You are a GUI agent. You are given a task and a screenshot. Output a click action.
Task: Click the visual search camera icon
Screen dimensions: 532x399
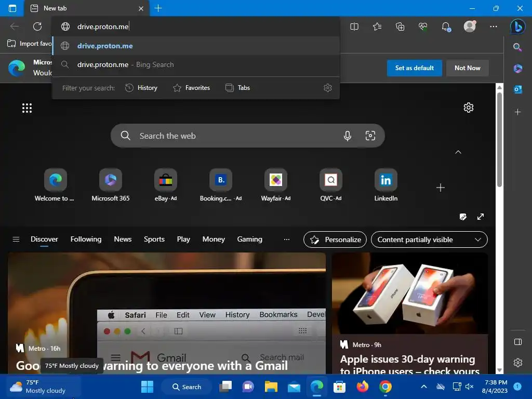coord(370,136)
